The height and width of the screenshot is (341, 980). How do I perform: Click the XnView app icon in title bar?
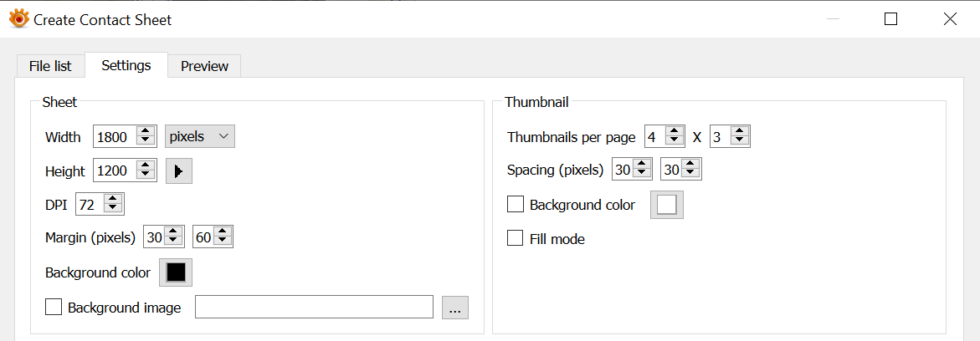[x=18, y=18]
